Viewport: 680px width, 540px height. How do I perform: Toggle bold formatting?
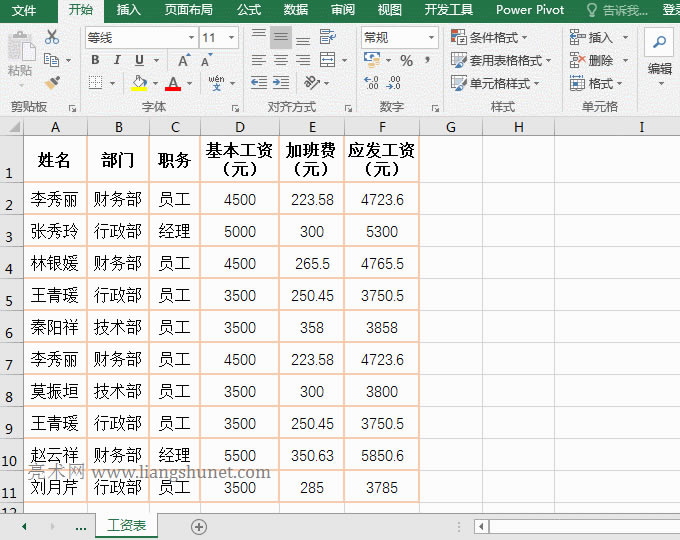click(x=95, y=60)
